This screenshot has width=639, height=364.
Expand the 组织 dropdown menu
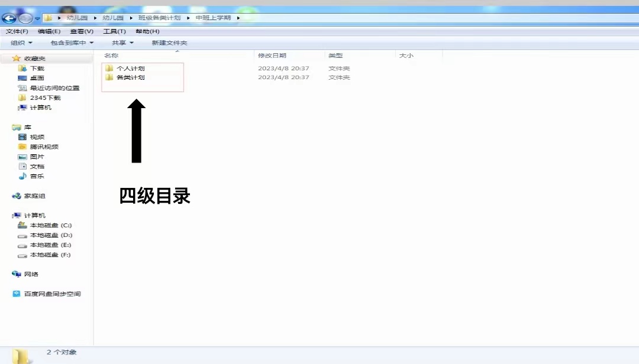[21, 43]
